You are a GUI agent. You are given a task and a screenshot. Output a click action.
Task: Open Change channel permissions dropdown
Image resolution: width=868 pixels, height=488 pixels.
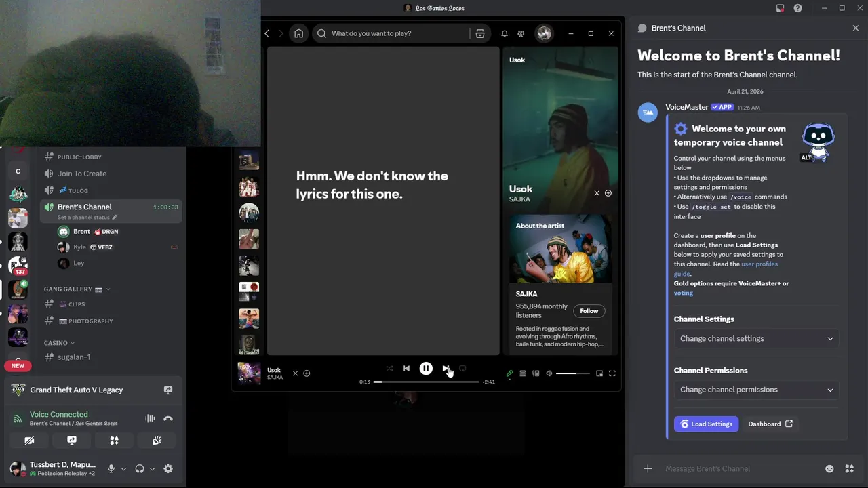click(756, 390)
